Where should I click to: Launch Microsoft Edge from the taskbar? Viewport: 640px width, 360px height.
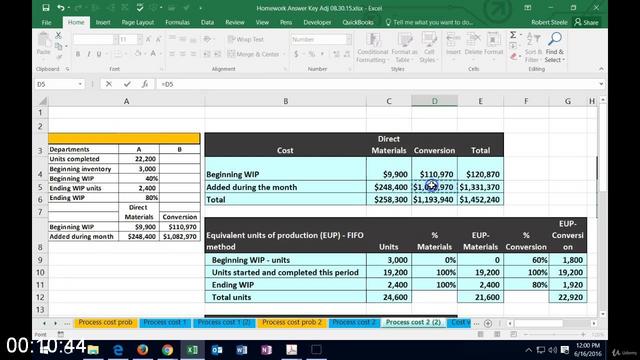[118, 350]
